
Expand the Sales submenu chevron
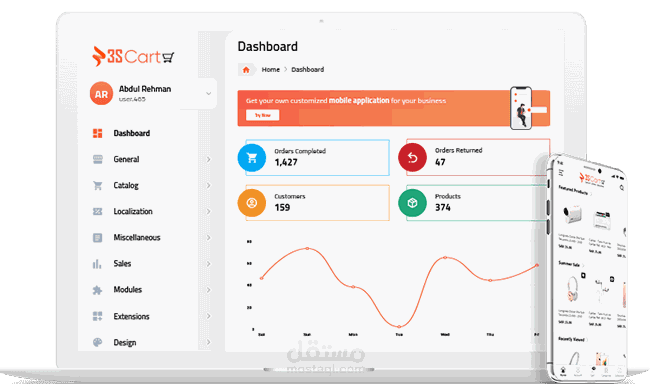click(x=209, y=264)
